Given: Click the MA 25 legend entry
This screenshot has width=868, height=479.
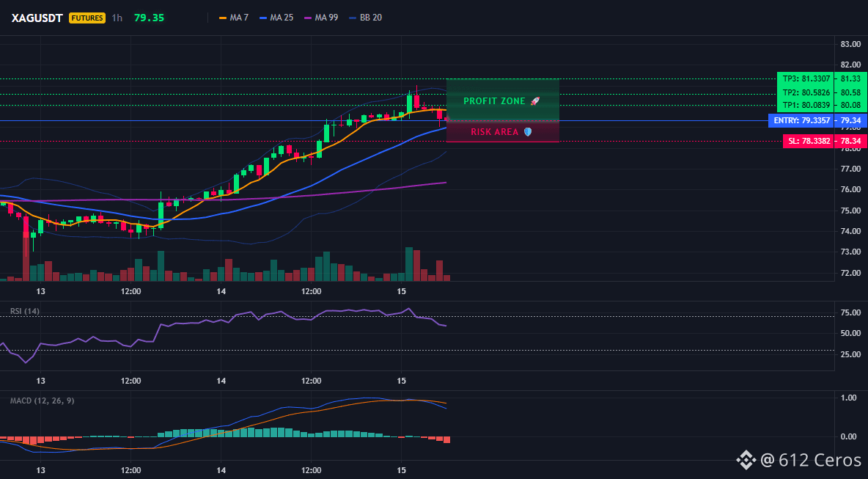Looking at the screenshot, I should coord(276,18).
